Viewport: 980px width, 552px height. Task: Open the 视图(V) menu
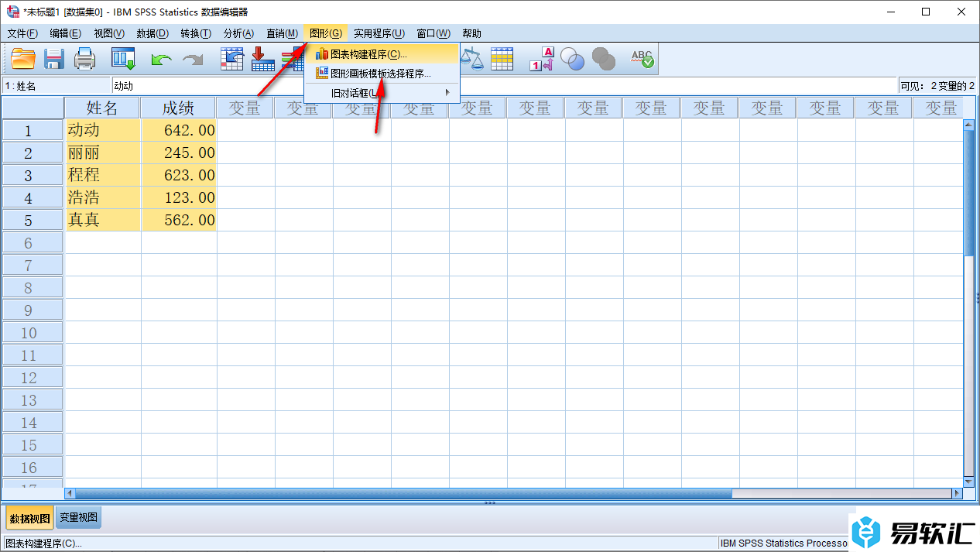coord(109,33)
